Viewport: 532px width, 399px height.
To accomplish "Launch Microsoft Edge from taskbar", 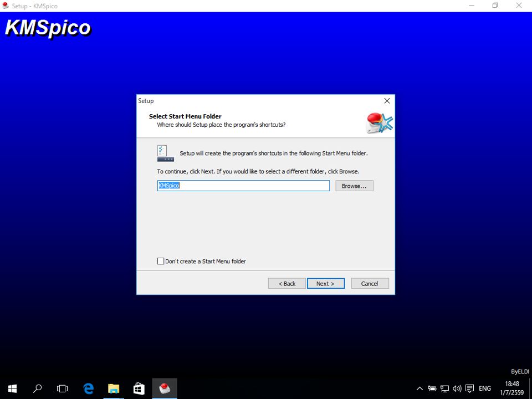I will click(89, 388).
